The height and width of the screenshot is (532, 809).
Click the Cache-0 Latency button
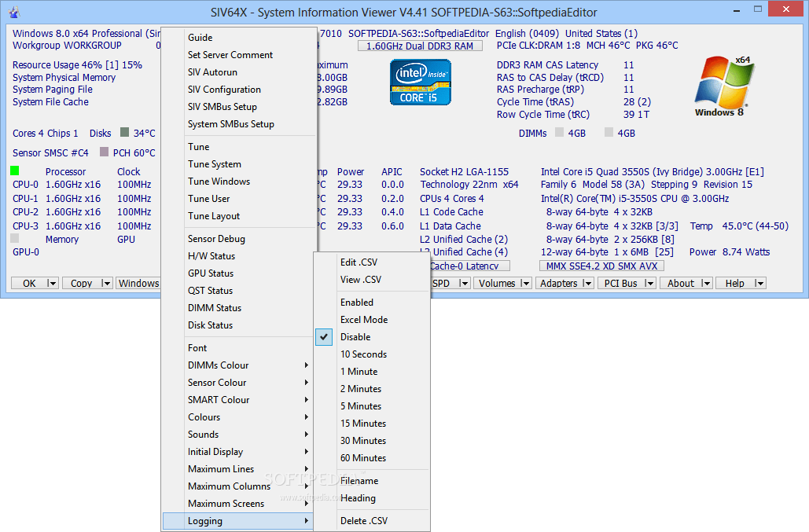(469, 266)
